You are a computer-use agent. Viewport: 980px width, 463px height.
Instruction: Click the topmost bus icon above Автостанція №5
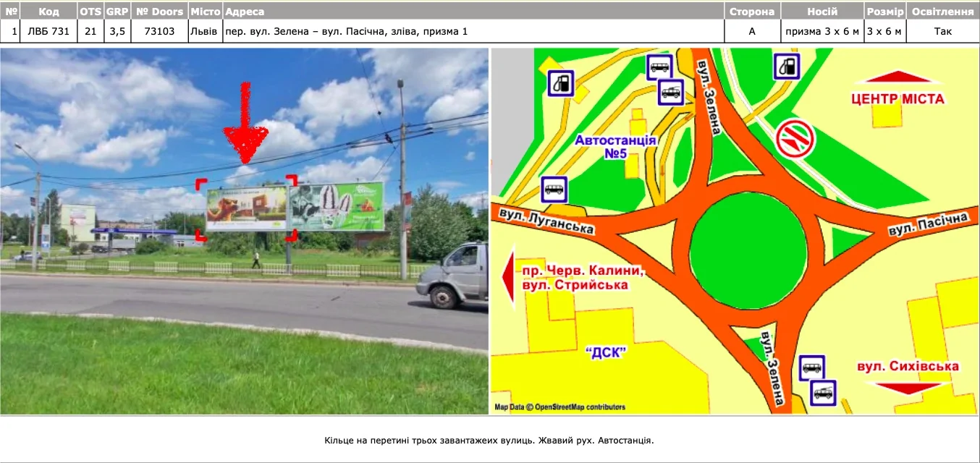click(659, 67)
